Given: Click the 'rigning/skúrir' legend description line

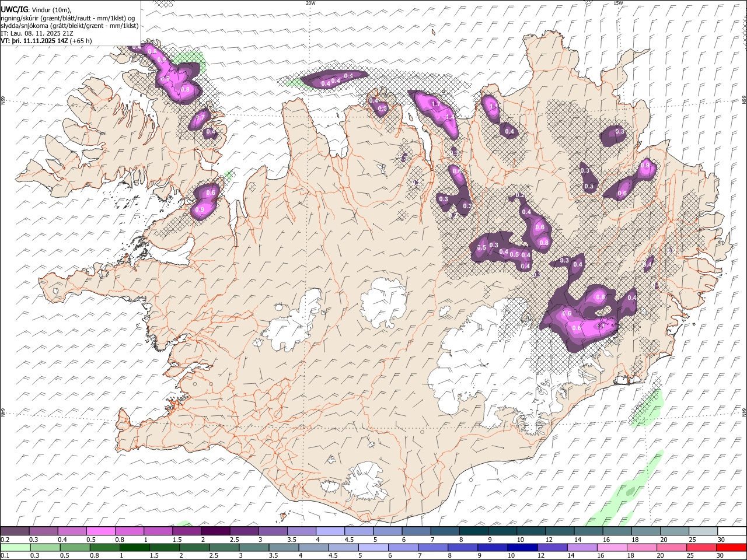Looking at the screenshot, I should click(x=68, y=18).
